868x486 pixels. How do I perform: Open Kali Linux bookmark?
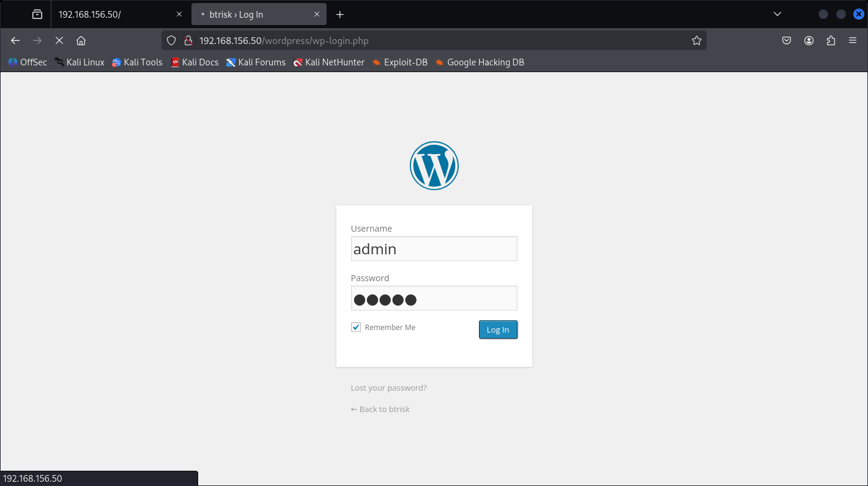(x=80, y=62)
